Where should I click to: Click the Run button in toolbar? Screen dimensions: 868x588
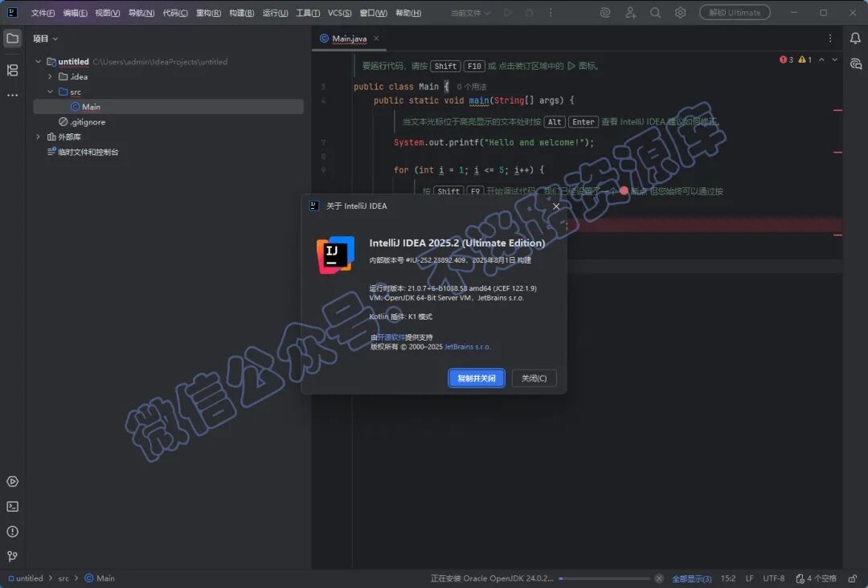pos(508,12)
